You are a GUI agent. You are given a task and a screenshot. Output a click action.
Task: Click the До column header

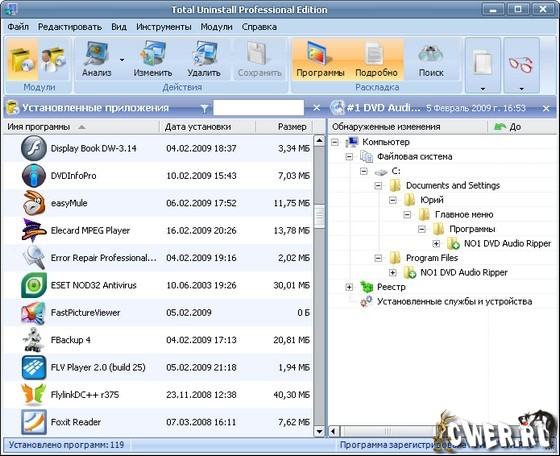click(x=522, y=127)
